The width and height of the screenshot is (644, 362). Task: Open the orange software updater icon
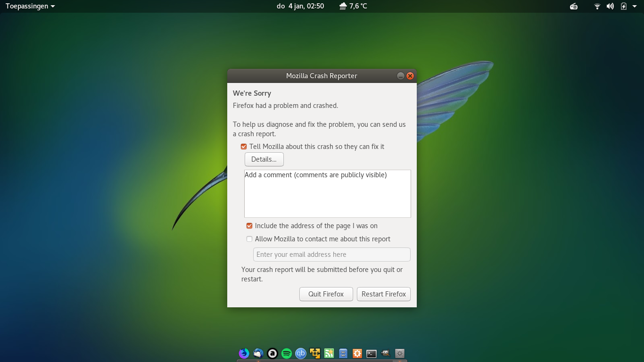pos(357,353)
